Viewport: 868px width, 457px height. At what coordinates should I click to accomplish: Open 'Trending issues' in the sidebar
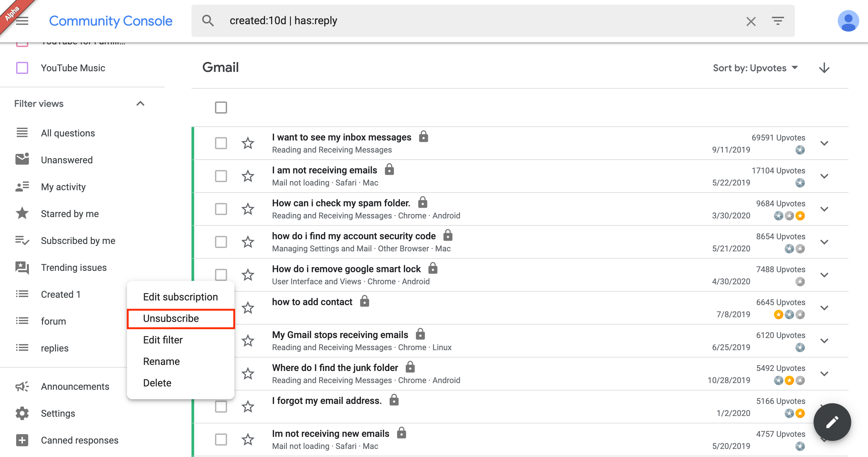pyautogui.click(x=74, y=267)
